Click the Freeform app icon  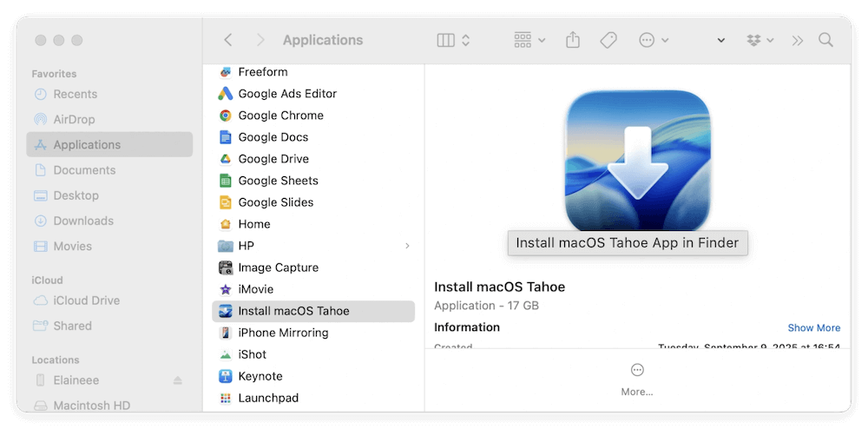[225, 72]
